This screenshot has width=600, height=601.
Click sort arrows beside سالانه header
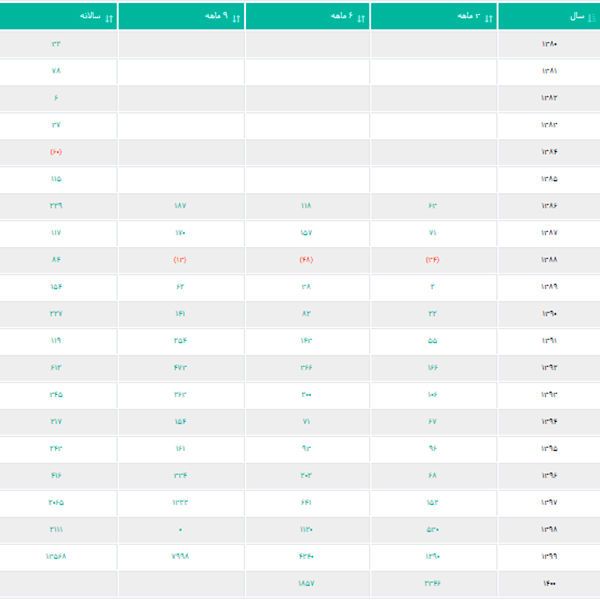pyautogui.click(x=109, y=17)
